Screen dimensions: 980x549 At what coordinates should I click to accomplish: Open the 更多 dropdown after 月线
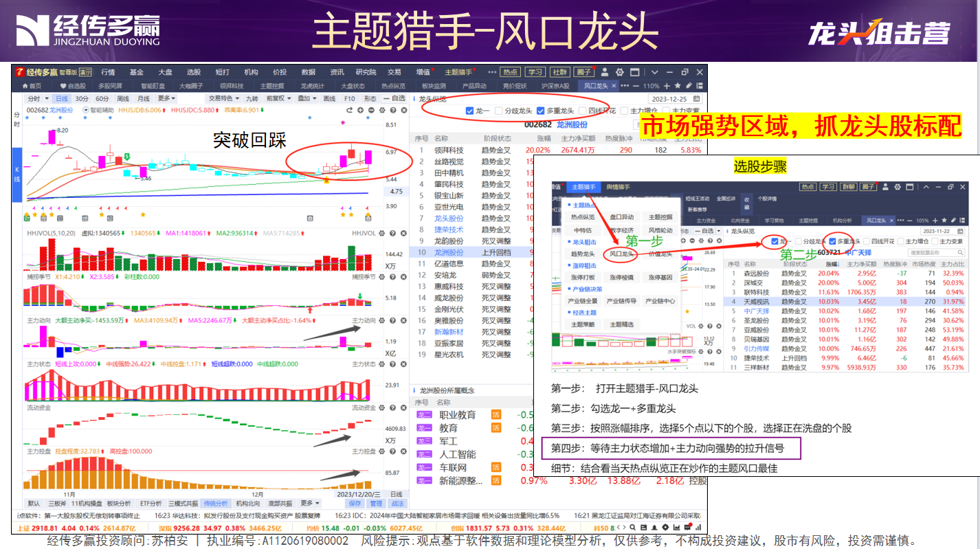[166, 98]
